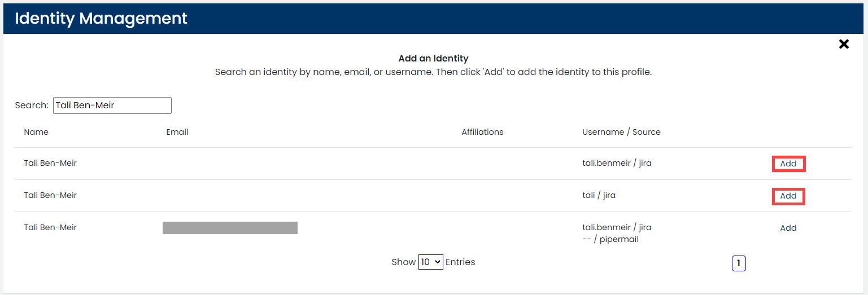
Task: Click the Search label beside the input
Action: click(x=32, y=105)
